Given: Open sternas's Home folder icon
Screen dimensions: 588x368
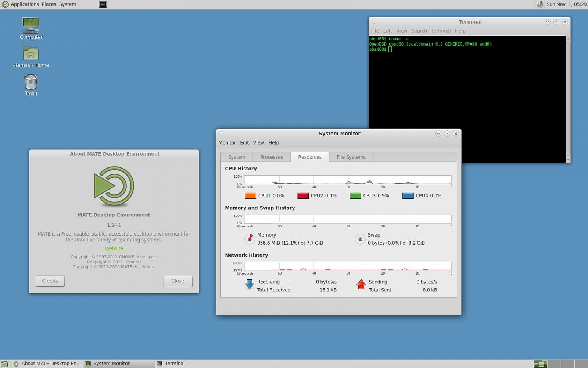Looking at the screenshot, I should point(31,54).
